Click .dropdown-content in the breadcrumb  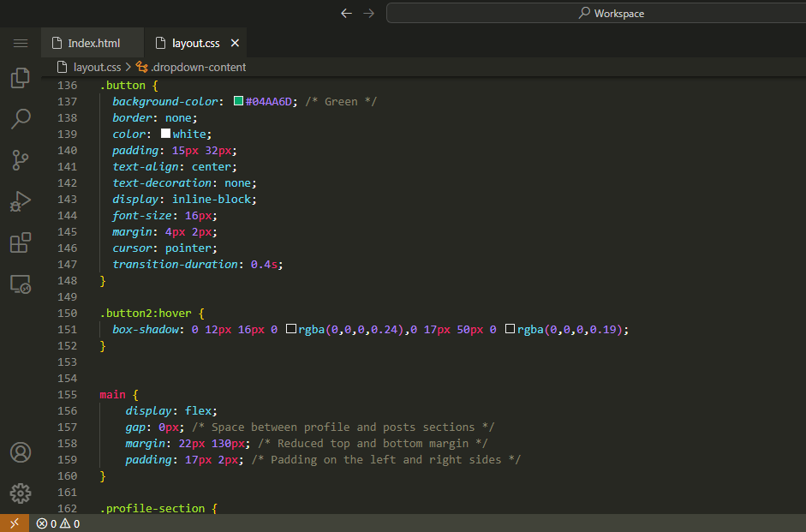click(199, 68)
